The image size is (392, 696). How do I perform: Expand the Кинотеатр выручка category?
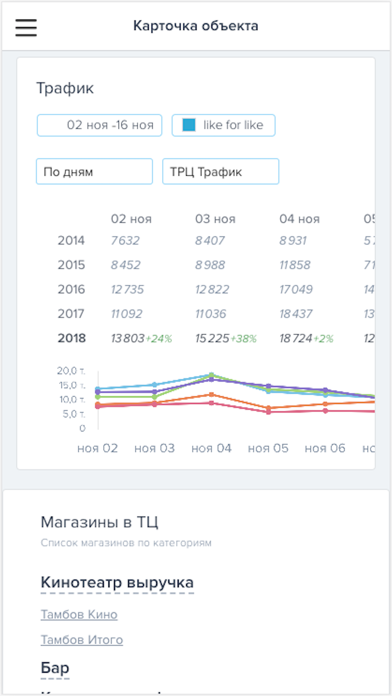pos(117,582)
